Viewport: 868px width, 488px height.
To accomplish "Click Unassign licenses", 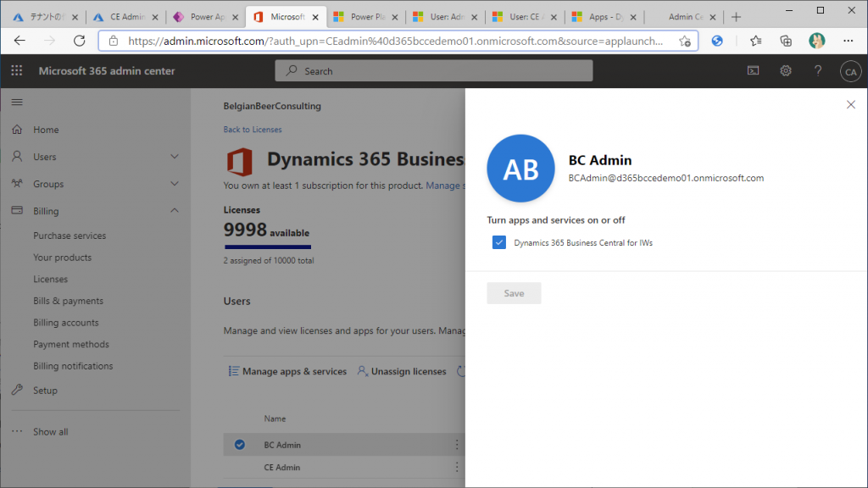I will click(402, 371).
